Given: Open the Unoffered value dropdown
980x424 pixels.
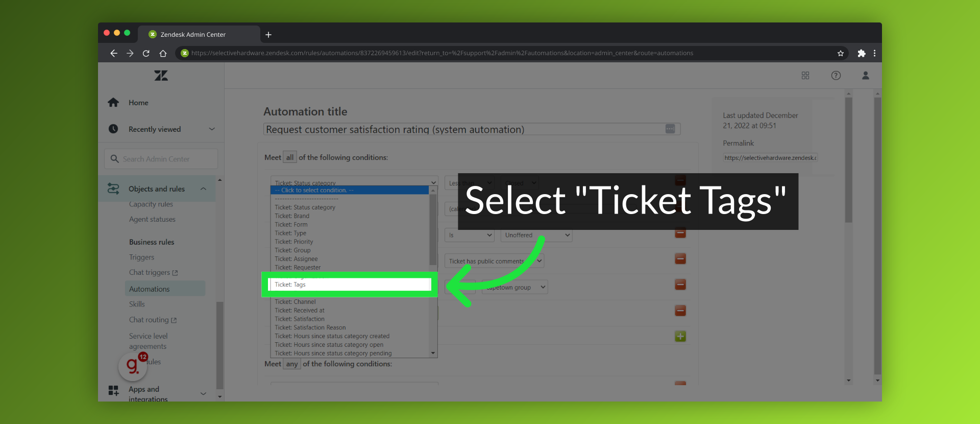Looking at the screenshot, I should [536, 235].
